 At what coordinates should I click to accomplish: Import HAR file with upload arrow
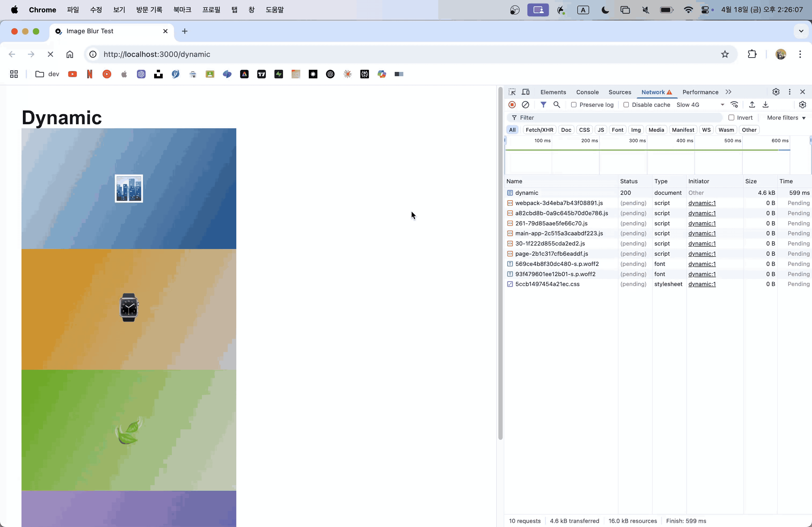[x=752, y=105]
